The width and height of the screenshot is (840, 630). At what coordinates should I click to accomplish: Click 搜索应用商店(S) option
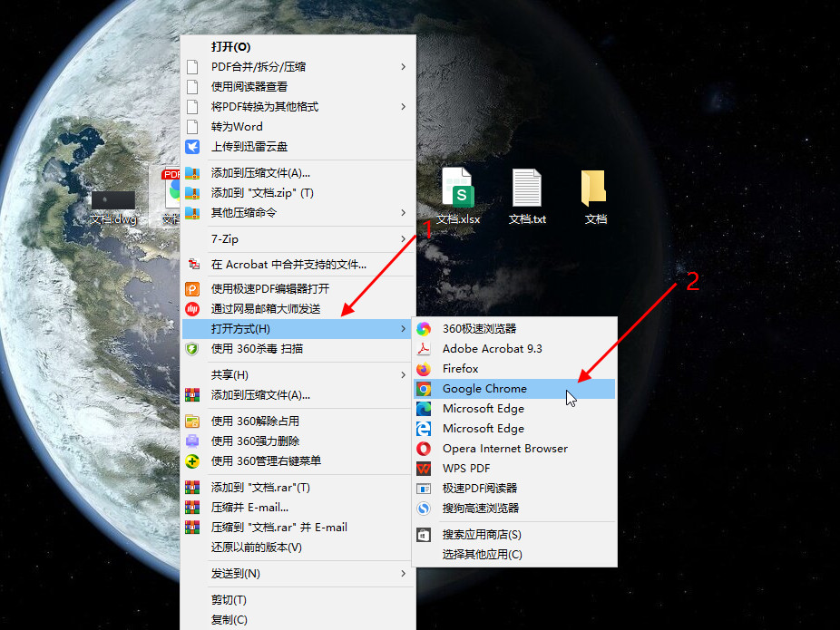click(482, 535)
